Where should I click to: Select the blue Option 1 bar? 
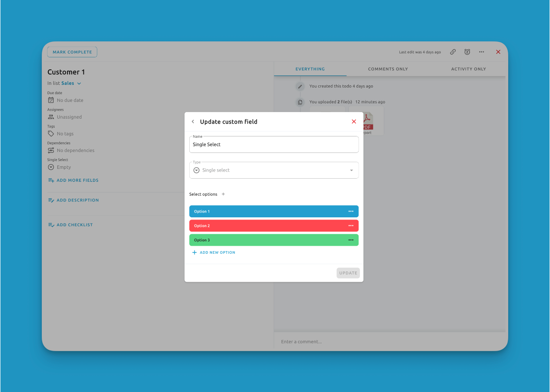coord(267,212)
